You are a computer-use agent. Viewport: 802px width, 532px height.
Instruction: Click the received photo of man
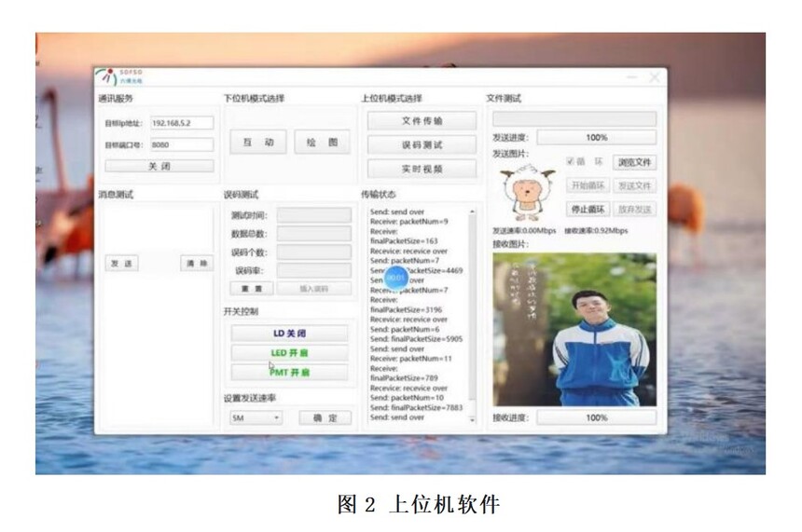click(574, 330)
